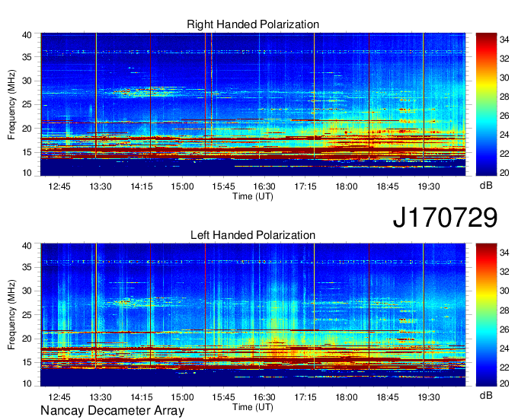Click 12:45 time tick on Left Handed plot

point(59,397)
